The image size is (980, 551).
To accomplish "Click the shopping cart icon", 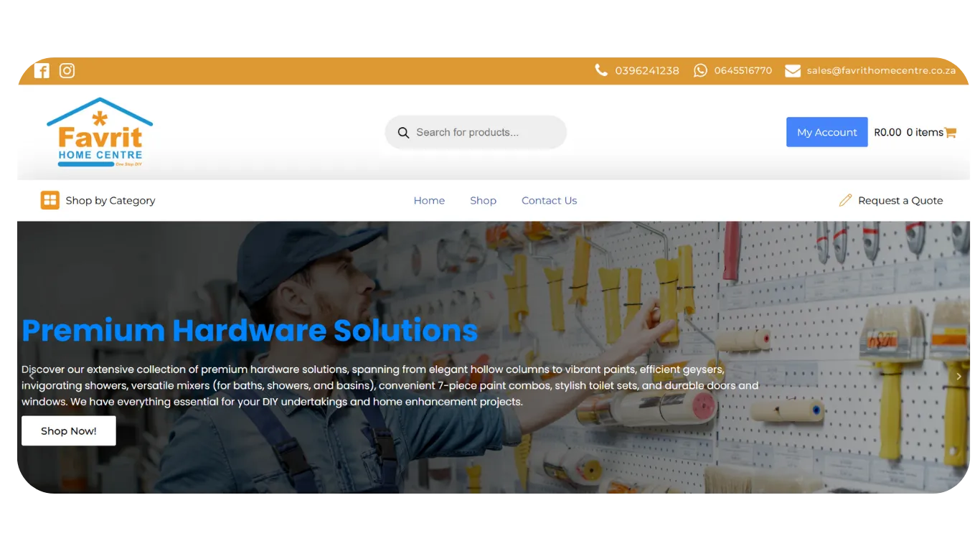I will tap(951, 133).
